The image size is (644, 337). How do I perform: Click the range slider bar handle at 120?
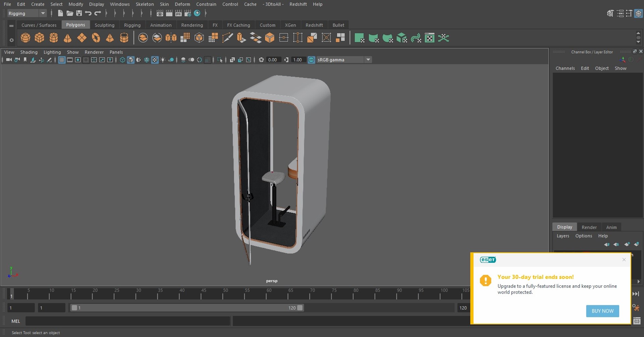pyautogui.click(x=300, y=308)
